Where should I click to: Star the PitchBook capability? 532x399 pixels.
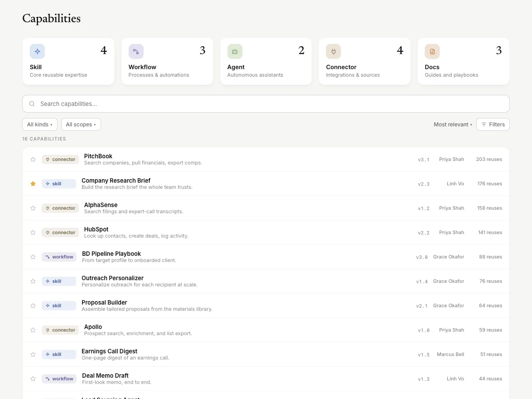tap(33, 159)
